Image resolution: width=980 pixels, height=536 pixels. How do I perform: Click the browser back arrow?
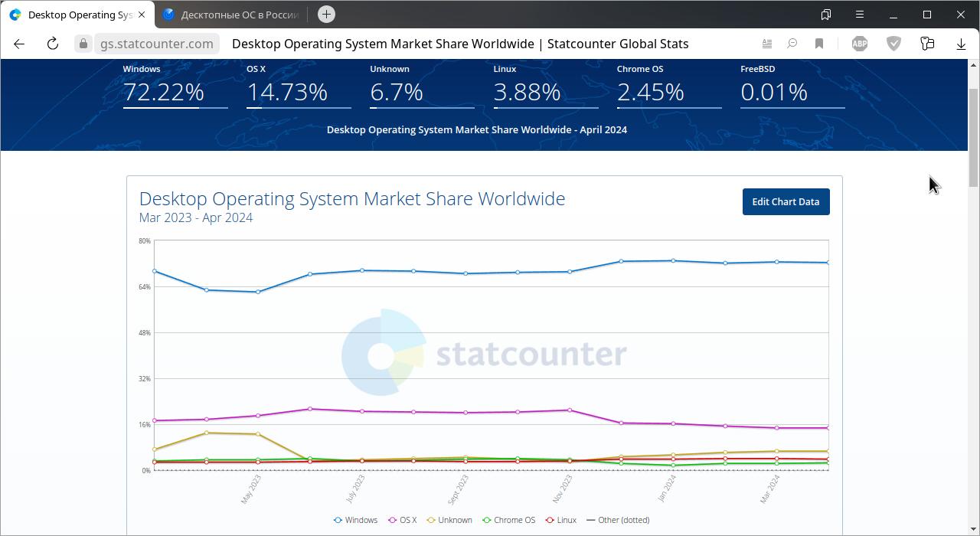click(19, 44)
